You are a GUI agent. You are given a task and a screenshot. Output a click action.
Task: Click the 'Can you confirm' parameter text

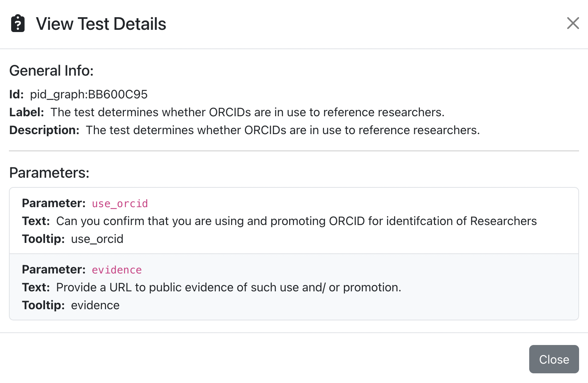pyautogui.click(x=296, y=221)
